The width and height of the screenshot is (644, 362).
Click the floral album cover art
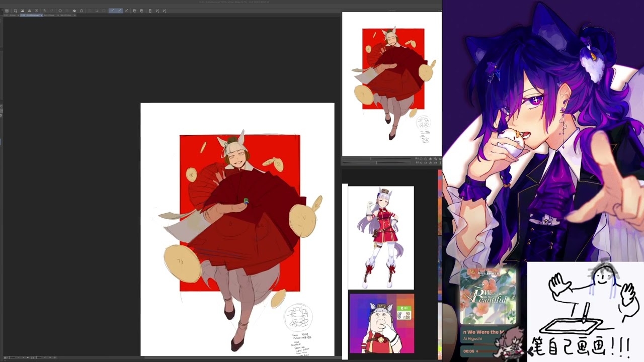[488, 297]
